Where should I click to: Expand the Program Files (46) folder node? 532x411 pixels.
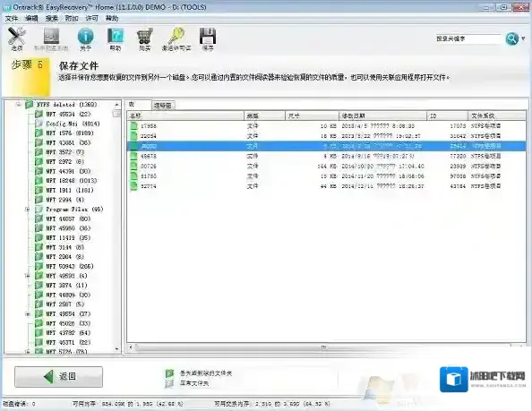pyautogui.click(x=28, y=210)
